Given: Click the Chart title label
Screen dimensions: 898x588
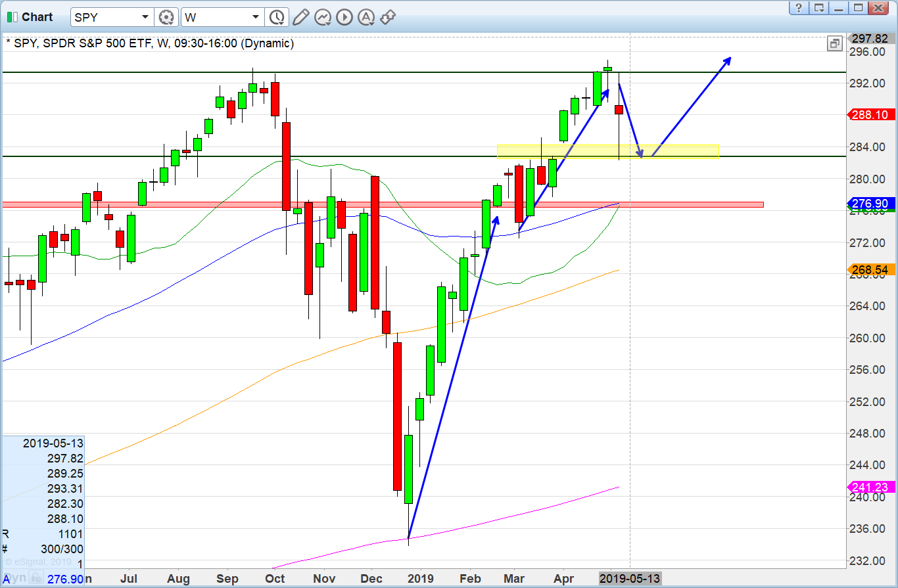Looking at the screenshot, I should click(36, 16).
